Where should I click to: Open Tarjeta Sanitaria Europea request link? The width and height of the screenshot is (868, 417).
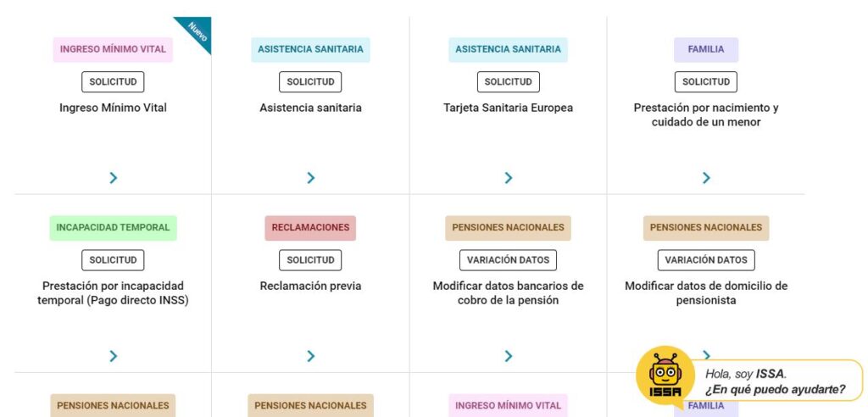(x=508, y=108)
